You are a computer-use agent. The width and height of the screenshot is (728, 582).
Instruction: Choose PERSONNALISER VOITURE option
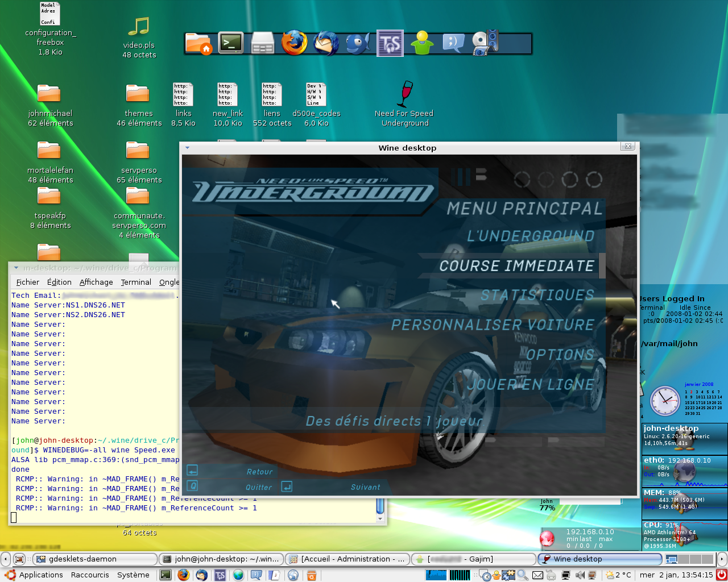pos(493,325)
